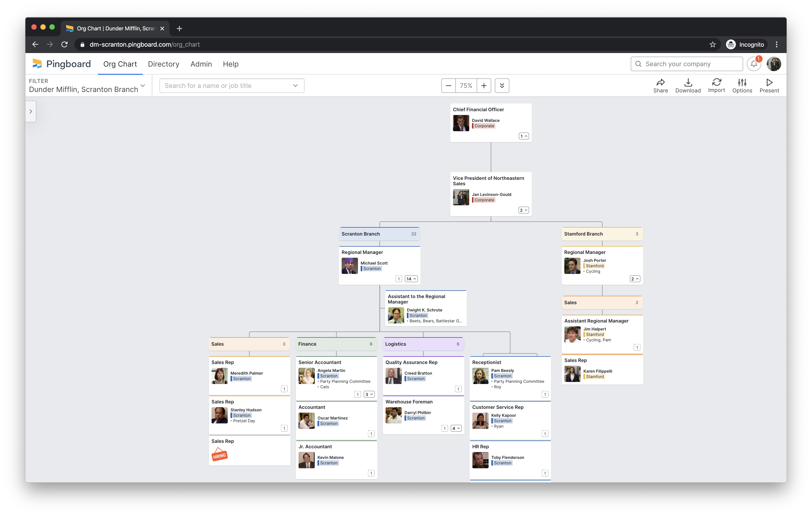Click the Jan Levinson-Gould name
This screenshot has width=812, height=516.
coord(491,195)
